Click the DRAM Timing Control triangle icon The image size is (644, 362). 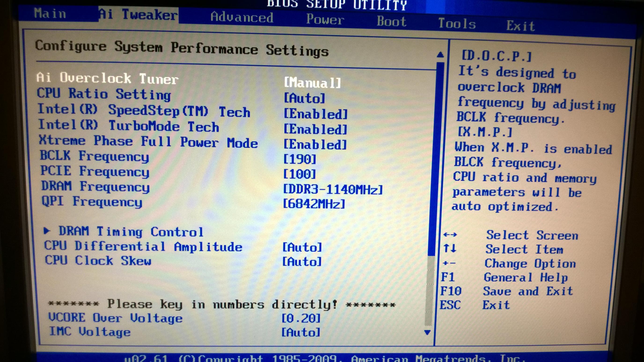(x=47, y=231)
